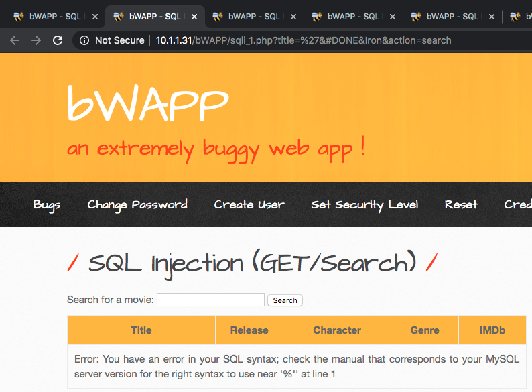The height and width of the screenshot is (392, 532).
Task: Click the SQL syntax error message text
Action: click(x=297, y=367)
